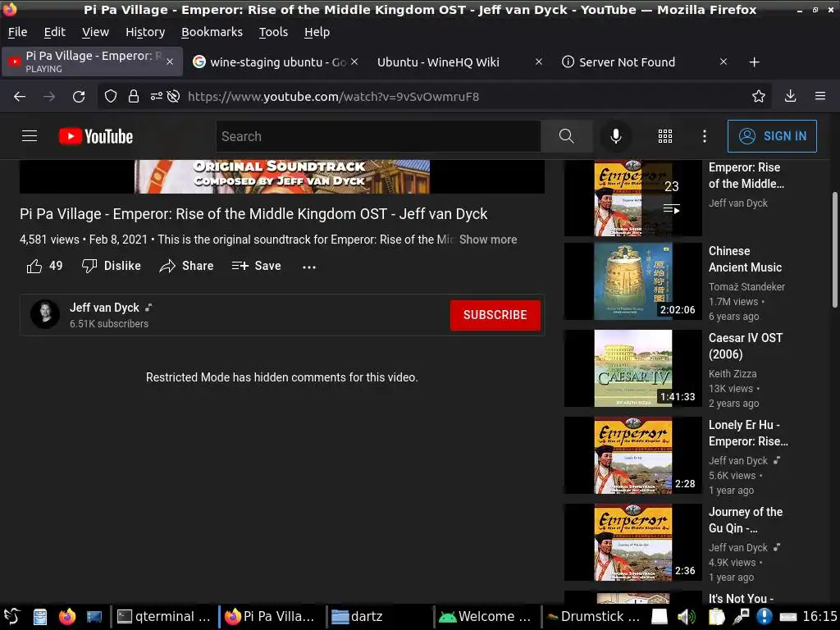Switch to Drumstick taskbar window
Viewport: 840px width, 630px height.
coord(594,617)
